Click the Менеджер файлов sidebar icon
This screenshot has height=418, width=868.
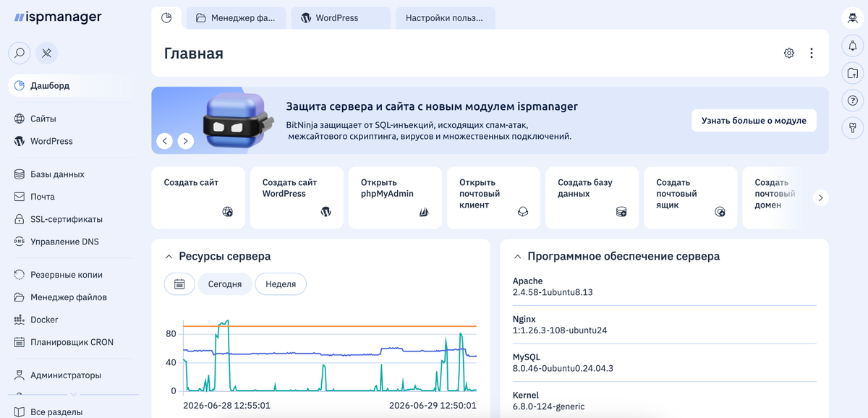(x=20, y=297)
